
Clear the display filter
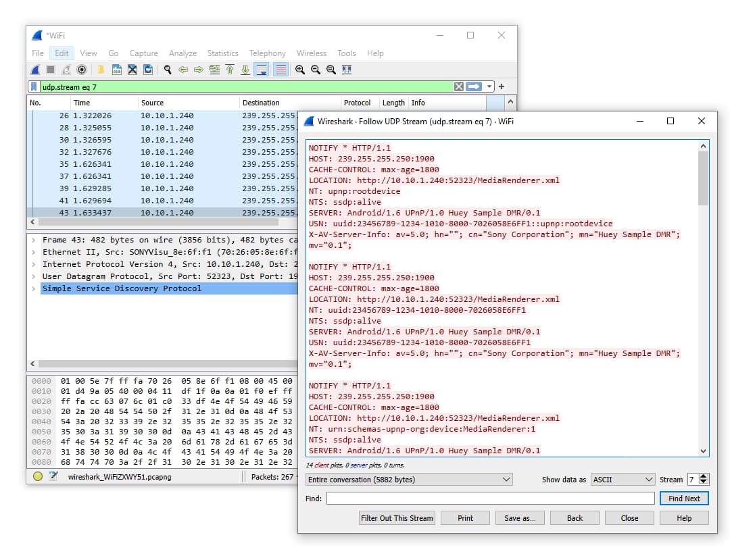tap(459, 86)
